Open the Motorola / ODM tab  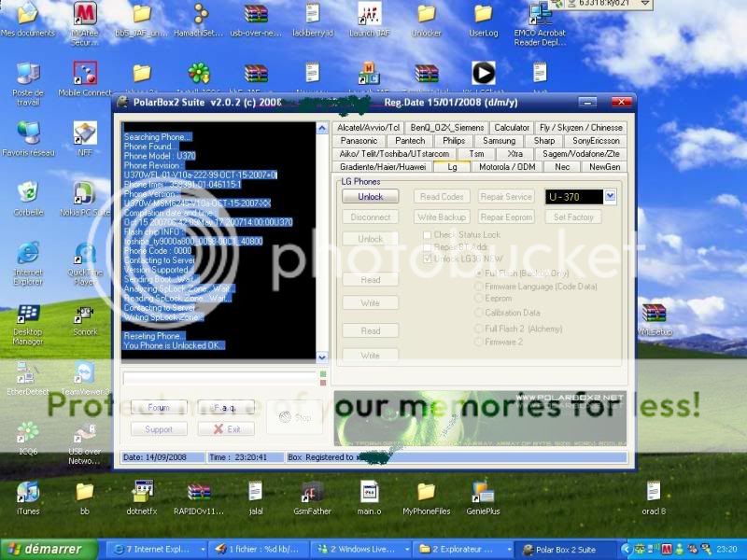coord(507,167)
